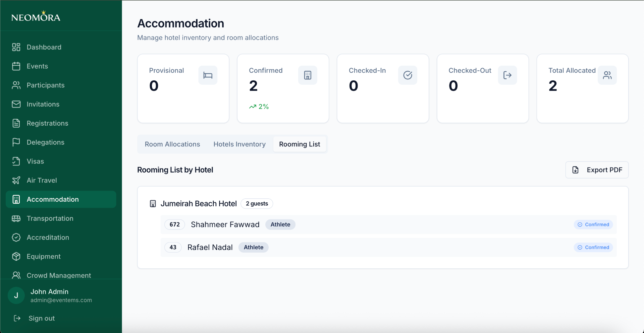Open Equipment via the box icon
This screenshot has height=333, width=644.
pyautogui.click(x=16, y=256)
